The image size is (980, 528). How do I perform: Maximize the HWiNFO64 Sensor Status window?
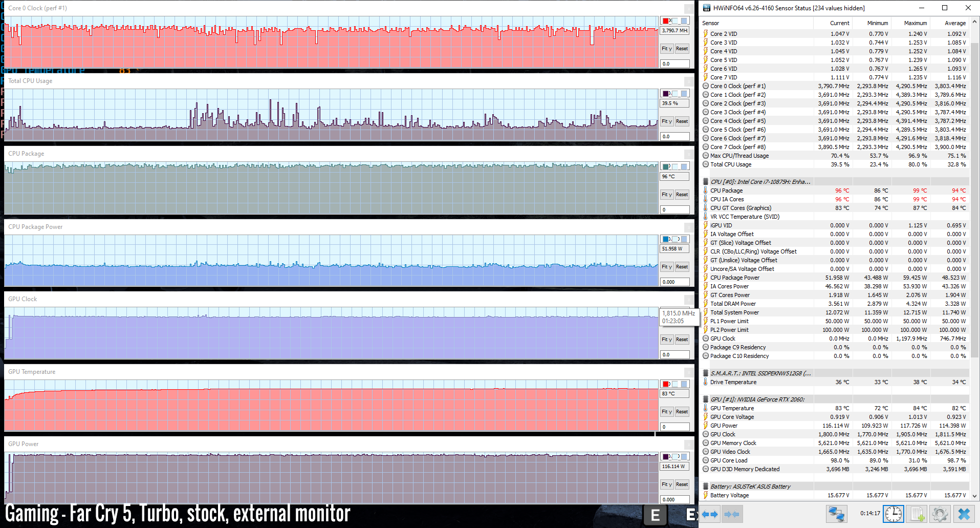point(945,8)
